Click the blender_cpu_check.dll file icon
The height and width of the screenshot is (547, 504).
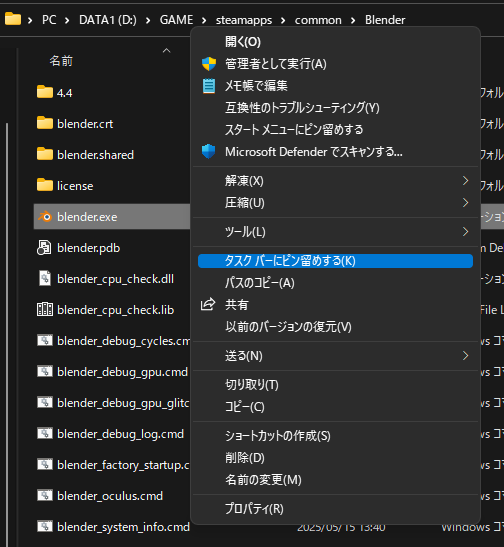click(45, 278)
